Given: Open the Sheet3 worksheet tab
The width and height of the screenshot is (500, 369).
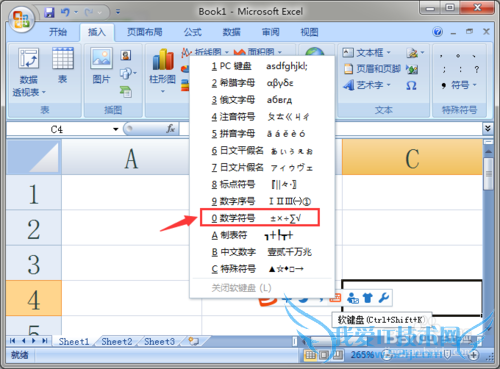Looking at the screenshot, I should coord(159,341).
